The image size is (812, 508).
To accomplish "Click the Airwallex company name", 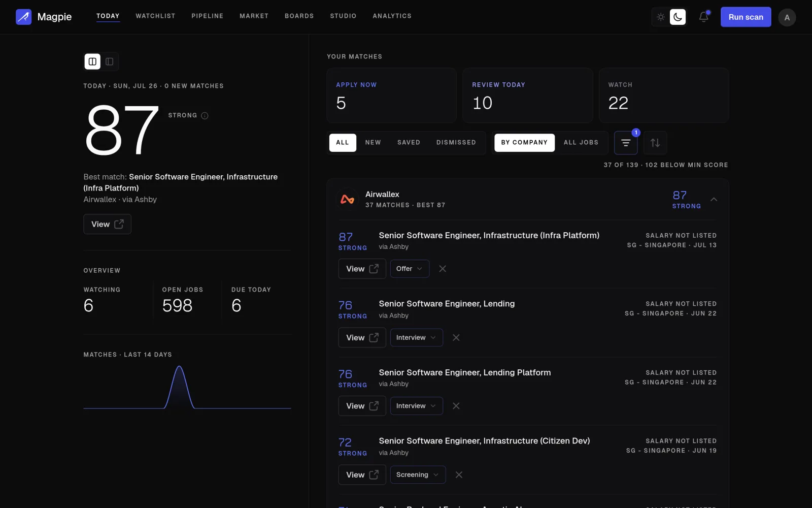I will (x=382, y=195).
